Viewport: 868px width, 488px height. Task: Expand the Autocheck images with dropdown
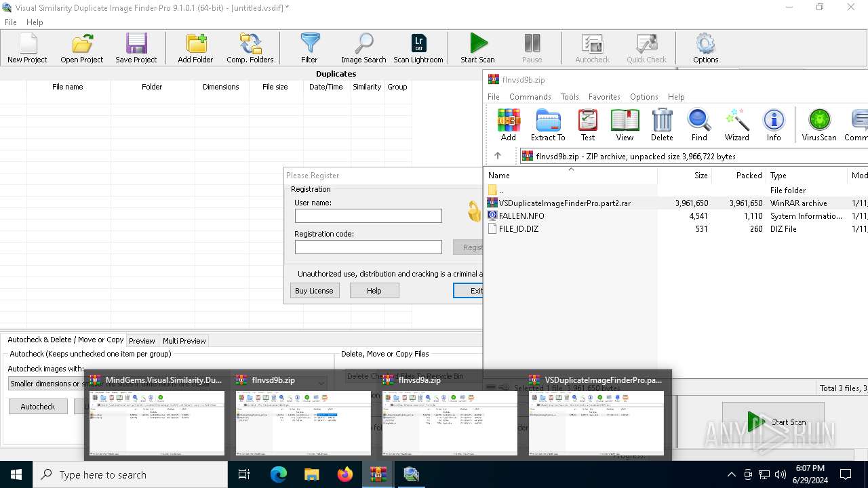coord(321,384)
